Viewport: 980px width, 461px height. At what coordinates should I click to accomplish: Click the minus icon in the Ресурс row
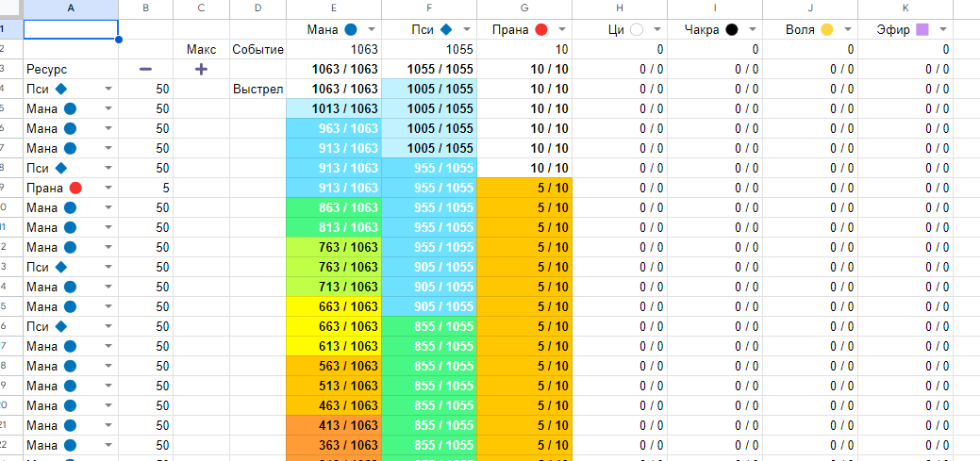click(x=145, y=70)
